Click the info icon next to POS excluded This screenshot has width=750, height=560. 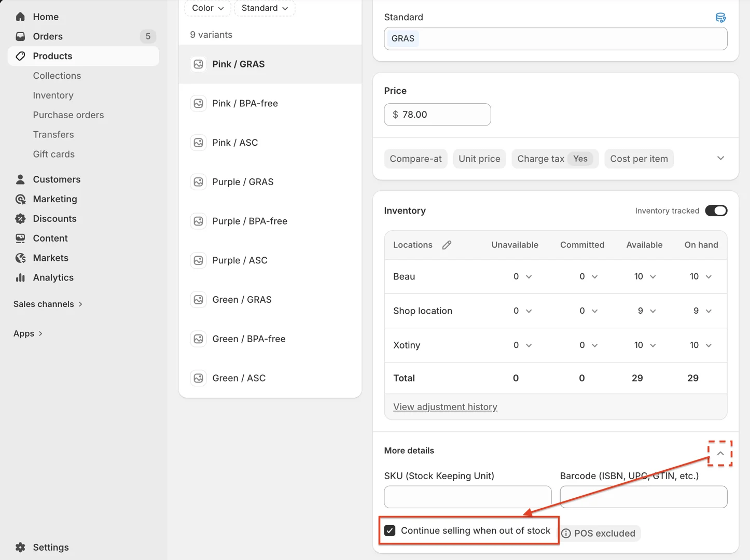point(566,534)
